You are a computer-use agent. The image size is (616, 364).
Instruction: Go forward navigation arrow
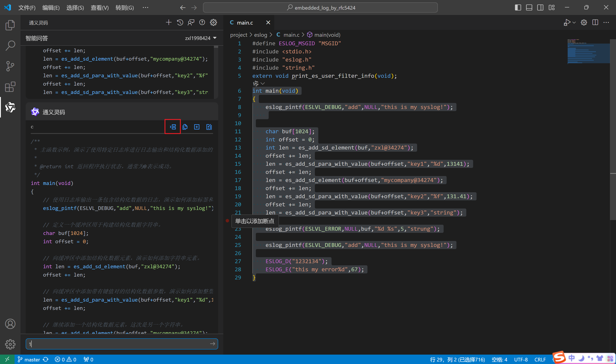(x=194, y=8)
